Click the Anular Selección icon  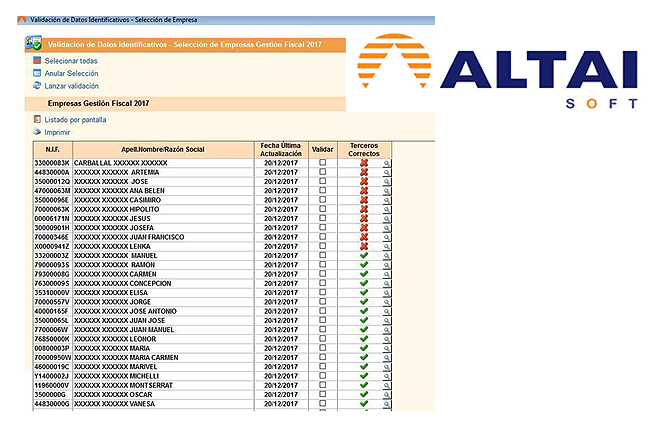point(37,73)
